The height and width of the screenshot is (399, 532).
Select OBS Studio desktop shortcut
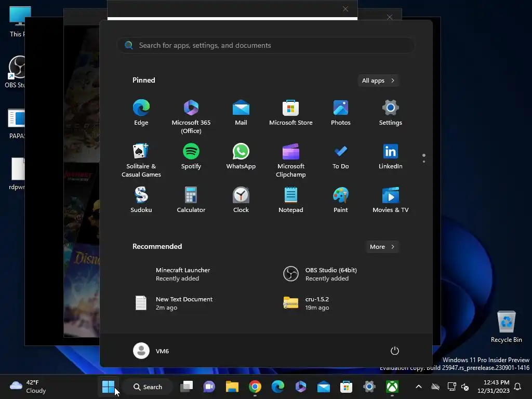coord(15,72)
